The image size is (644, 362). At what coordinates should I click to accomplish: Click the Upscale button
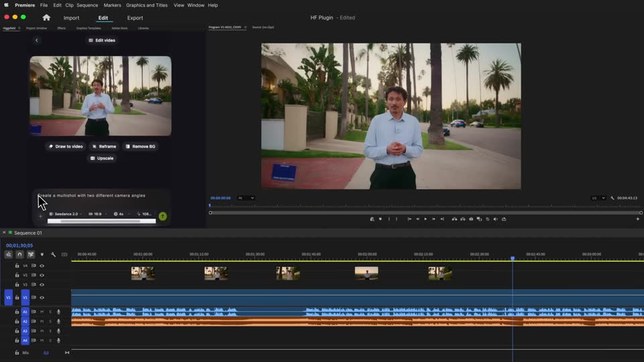coord(102,158)
